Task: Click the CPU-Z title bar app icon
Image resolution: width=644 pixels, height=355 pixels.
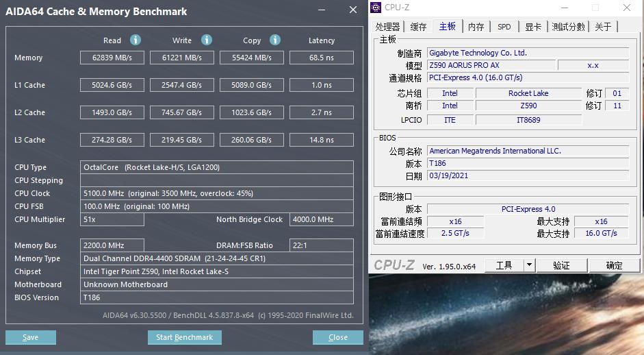Action: click(x=376, y=8)
